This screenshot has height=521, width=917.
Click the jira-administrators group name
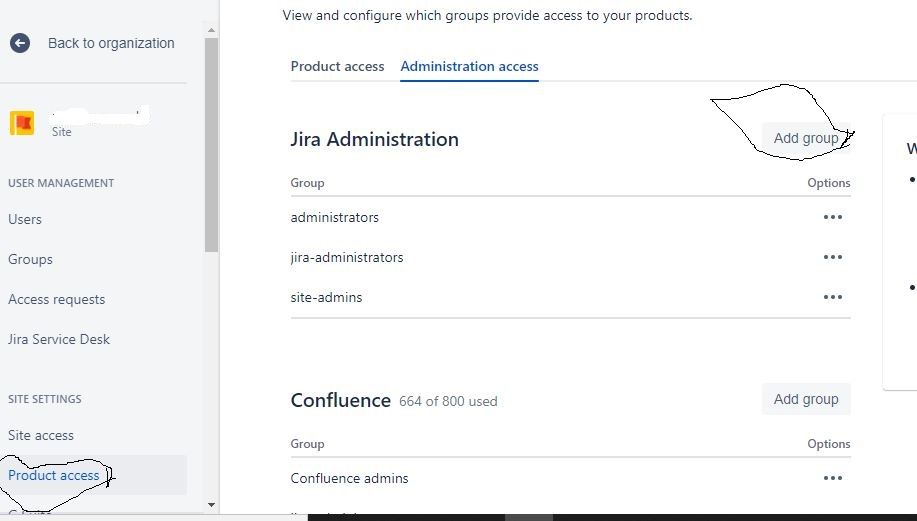tap(347, 257)
